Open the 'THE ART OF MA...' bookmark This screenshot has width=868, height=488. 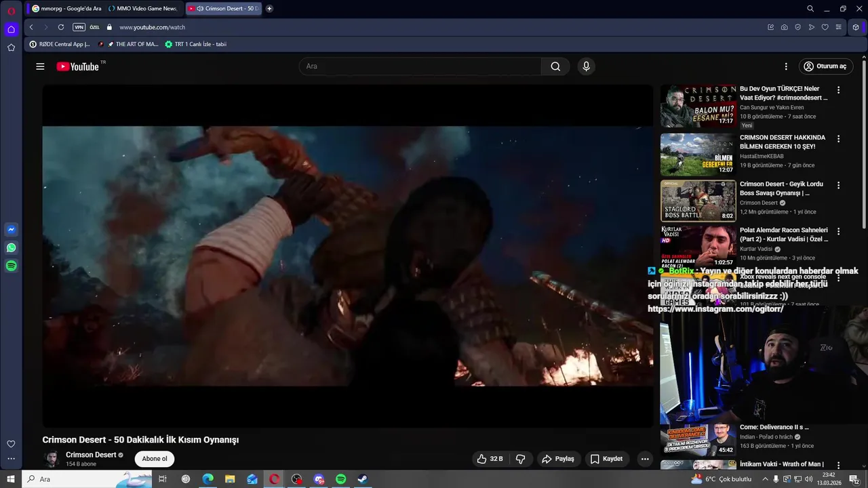(x=128, y=44)
